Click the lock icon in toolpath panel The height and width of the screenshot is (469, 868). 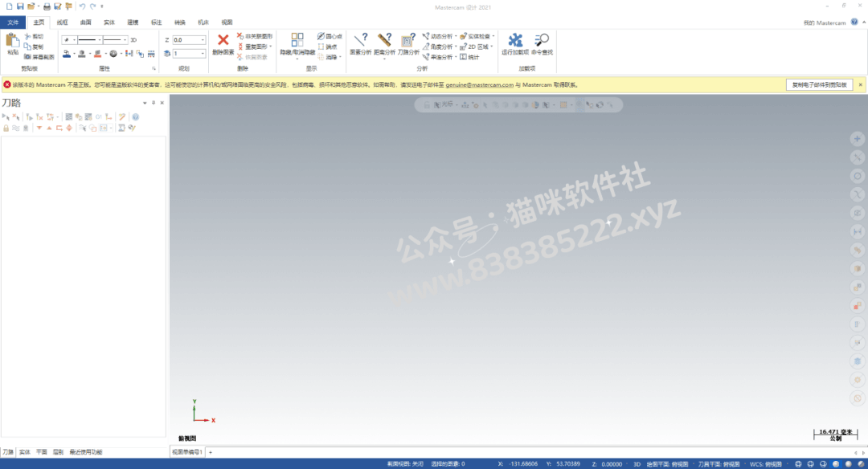[6, 128]
